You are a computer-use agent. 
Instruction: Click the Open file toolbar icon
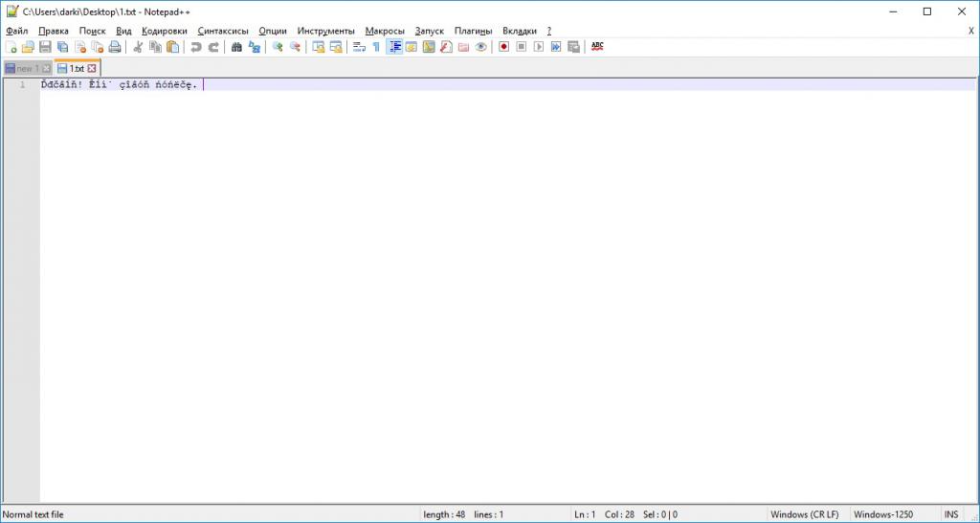pos(28,47)
